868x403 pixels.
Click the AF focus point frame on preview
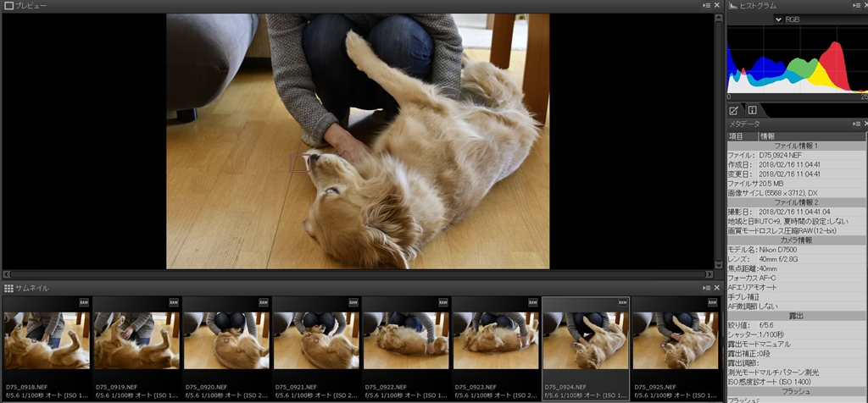click(x=299, y=163)
